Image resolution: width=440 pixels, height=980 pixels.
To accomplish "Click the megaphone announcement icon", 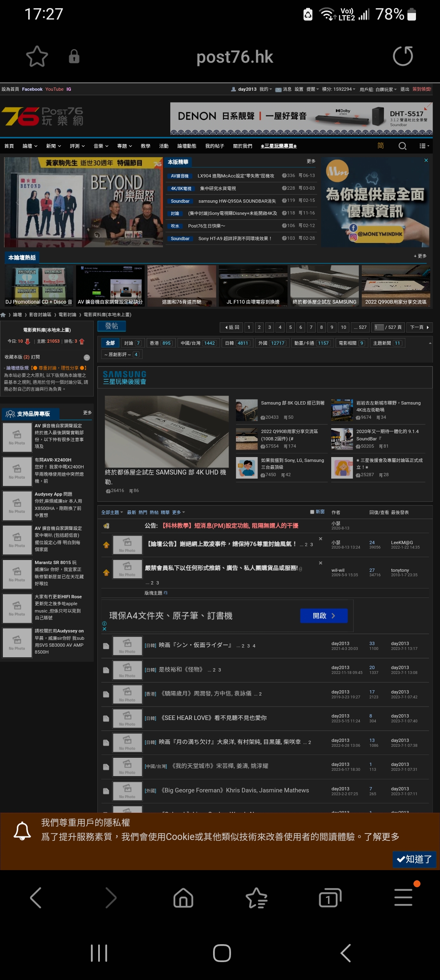I will pos(106,526).
